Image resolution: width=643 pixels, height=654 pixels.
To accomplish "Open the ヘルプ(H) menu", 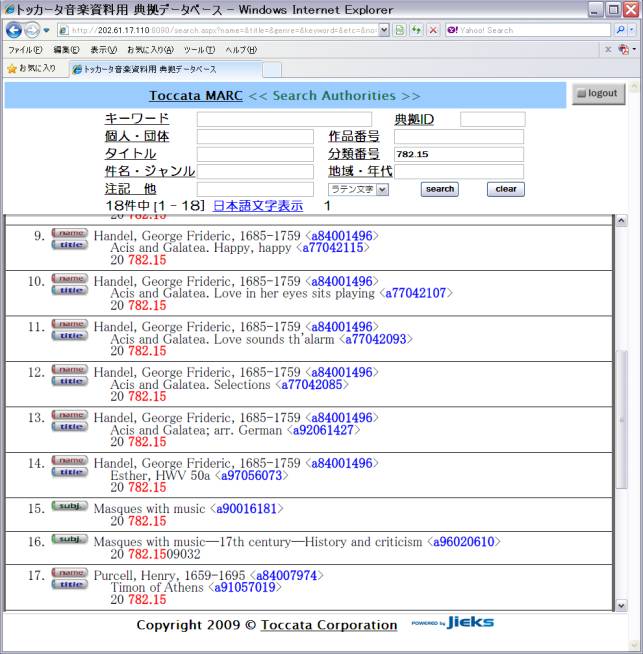I will pos(241,50).
